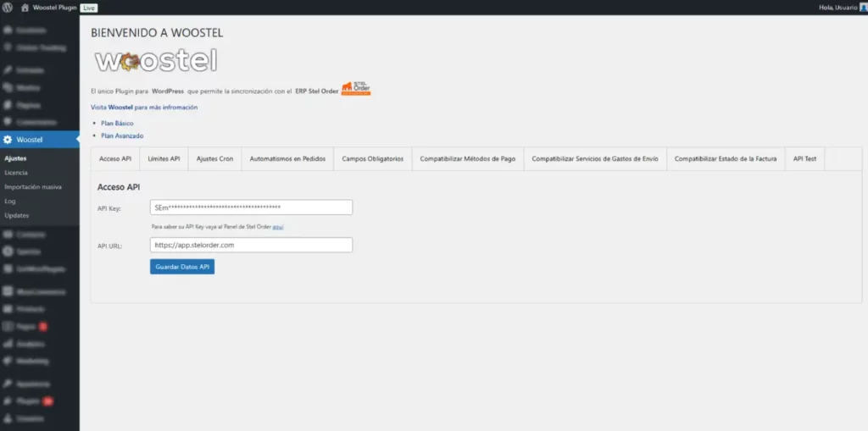Click the Stel Order logo image
This screenshot has width=868, height=431.
click(356, 89)
